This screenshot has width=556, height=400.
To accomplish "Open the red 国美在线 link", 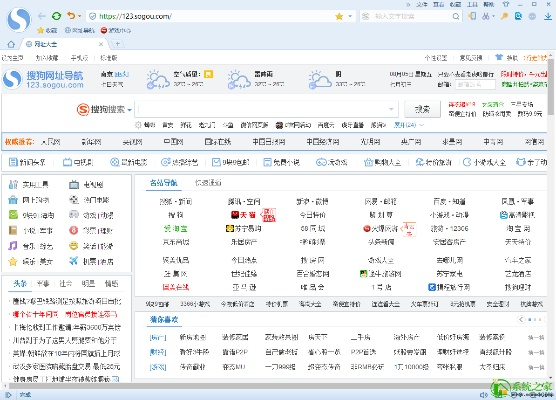I will 176,287.
